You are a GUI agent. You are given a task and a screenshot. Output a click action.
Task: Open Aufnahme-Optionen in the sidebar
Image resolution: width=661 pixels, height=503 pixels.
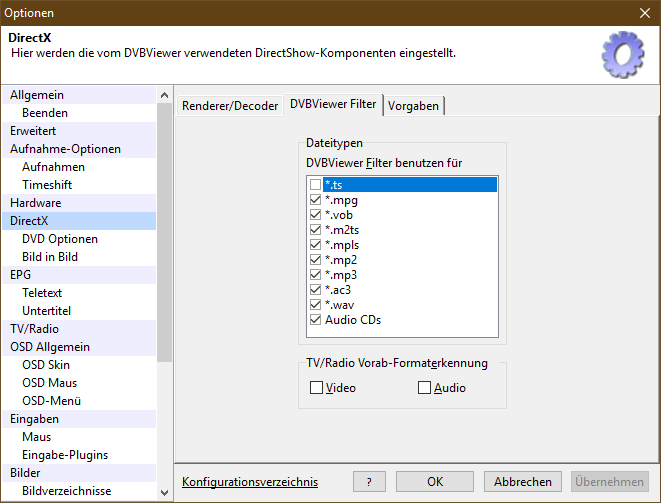click(x=79, y=149)
